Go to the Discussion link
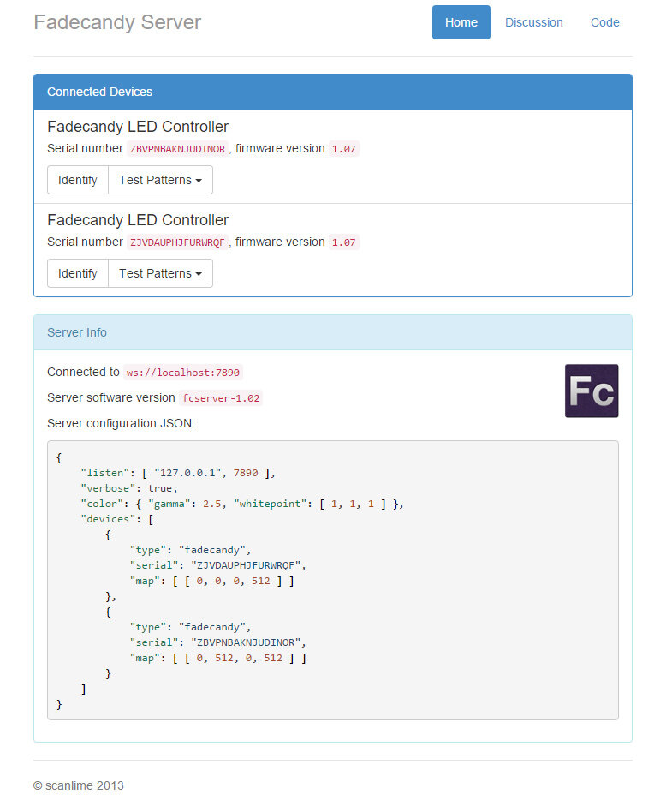Screen dimensions: 672x812 534,22
